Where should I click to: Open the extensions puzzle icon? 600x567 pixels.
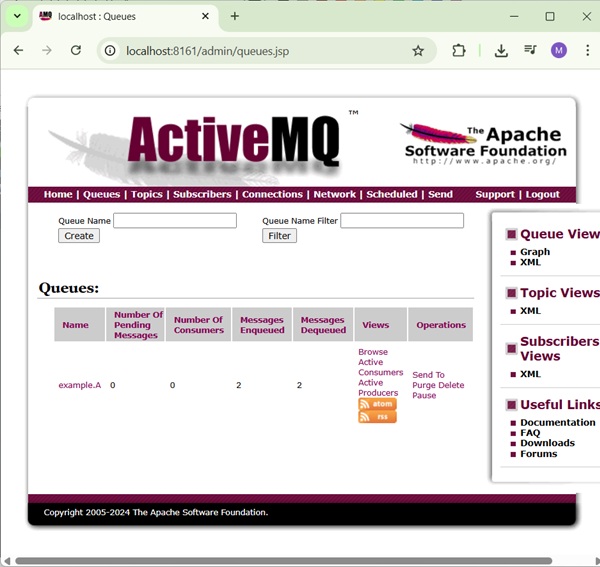[458, 51]
